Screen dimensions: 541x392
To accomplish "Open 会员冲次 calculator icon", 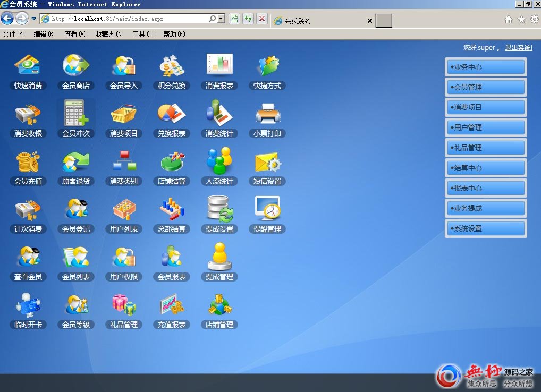I will pyautogui.click(x=76, y=120).
